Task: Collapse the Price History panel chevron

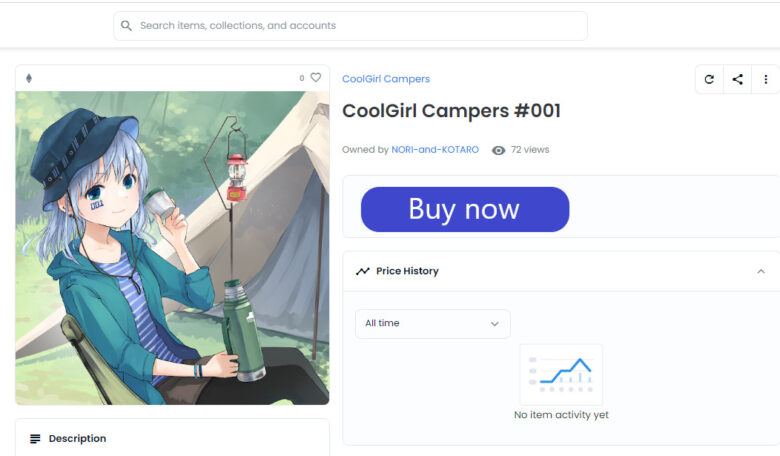Action: pos(761,272)
